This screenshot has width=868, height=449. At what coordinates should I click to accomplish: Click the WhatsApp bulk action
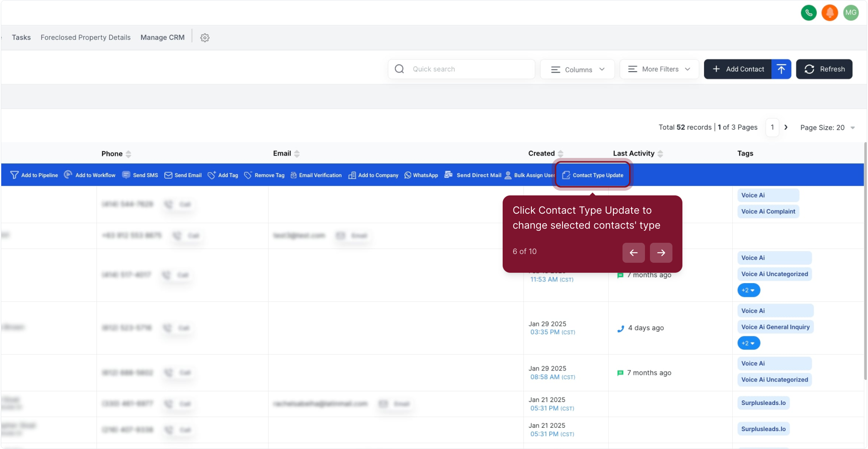pos(421,175)
